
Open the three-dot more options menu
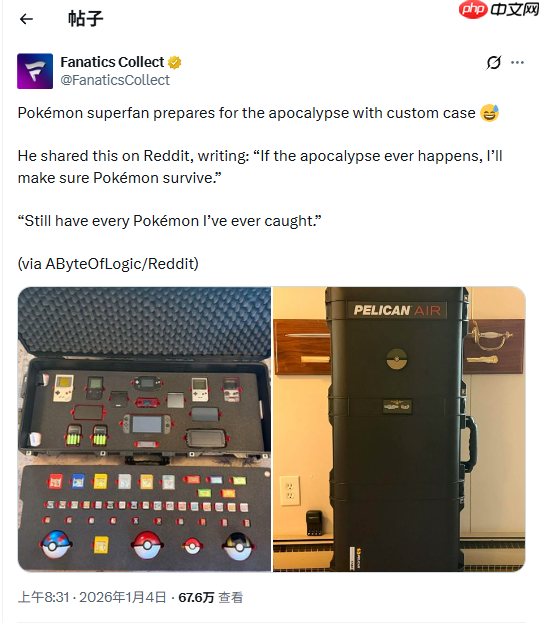tap(517, 62)
